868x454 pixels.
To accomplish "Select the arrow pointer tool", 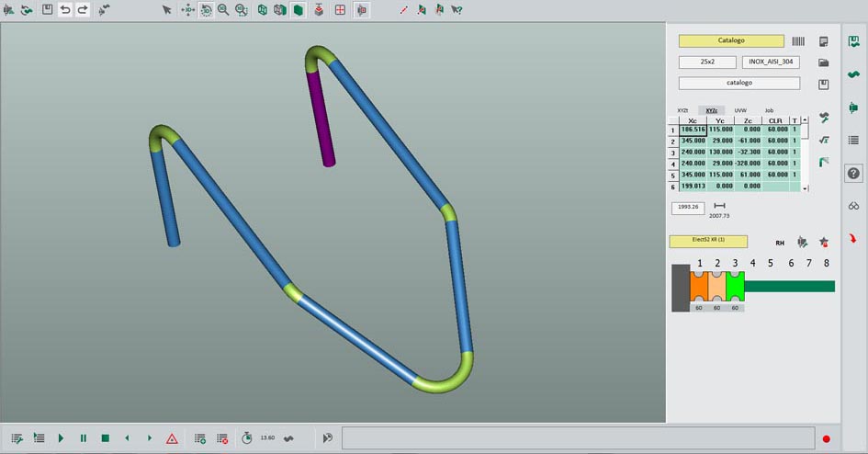I will [x=166, y=10].
